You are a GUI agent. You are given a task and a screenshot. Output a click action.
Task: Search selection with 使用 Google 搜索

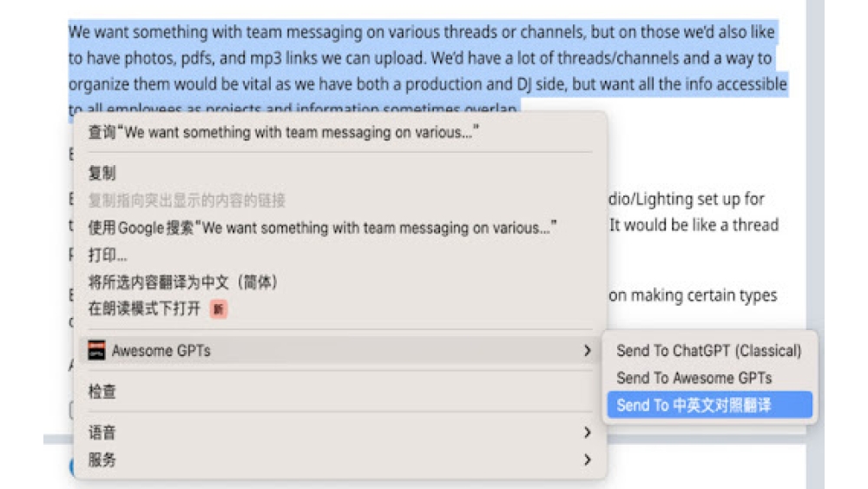(339, 228)
